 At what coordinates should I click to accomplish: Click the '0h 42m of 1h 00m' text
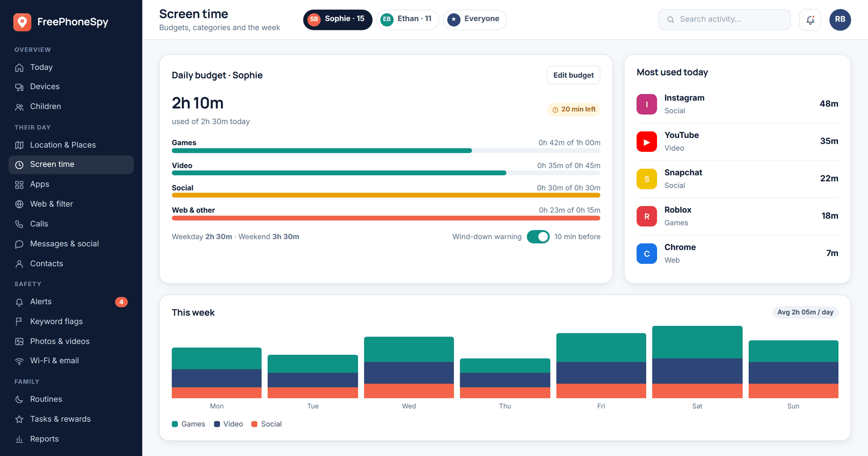tap(569, 143)
